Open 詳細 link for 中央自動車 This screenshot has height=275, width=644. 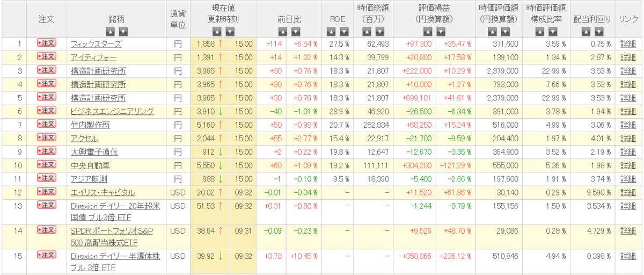627,165
